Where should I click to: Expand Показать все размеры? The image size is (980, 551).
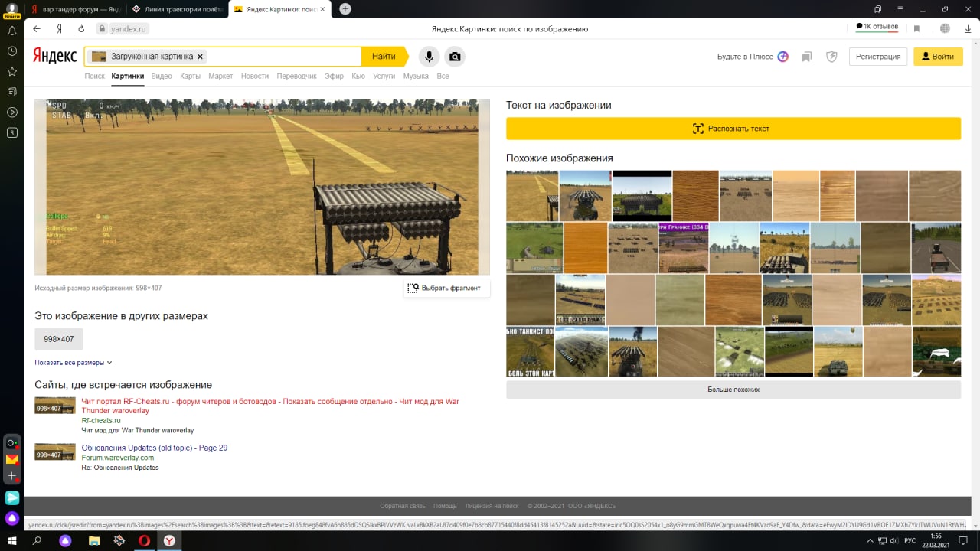click(x=73, y=363)
